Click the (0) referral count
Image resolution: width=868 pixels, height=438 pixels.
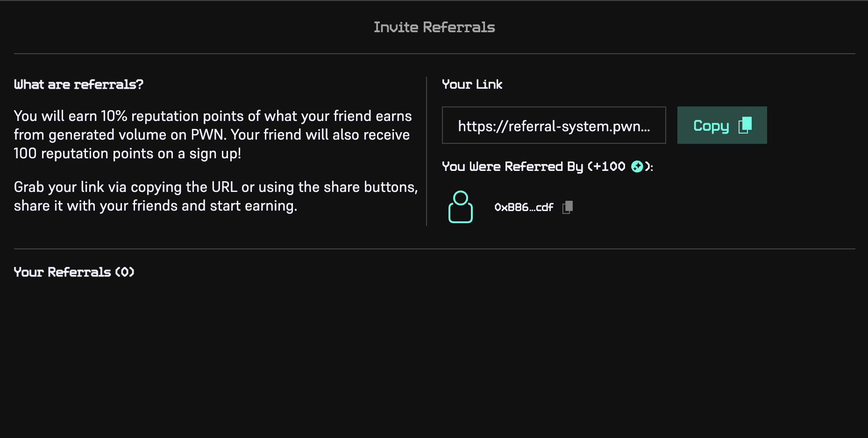point(125,272)
